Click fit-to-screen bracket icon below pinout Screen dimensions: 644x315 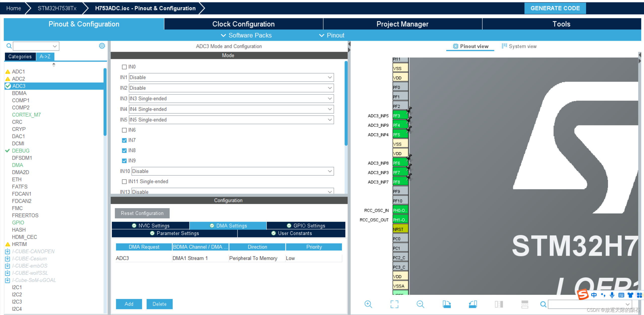click(x=394, y=304)
